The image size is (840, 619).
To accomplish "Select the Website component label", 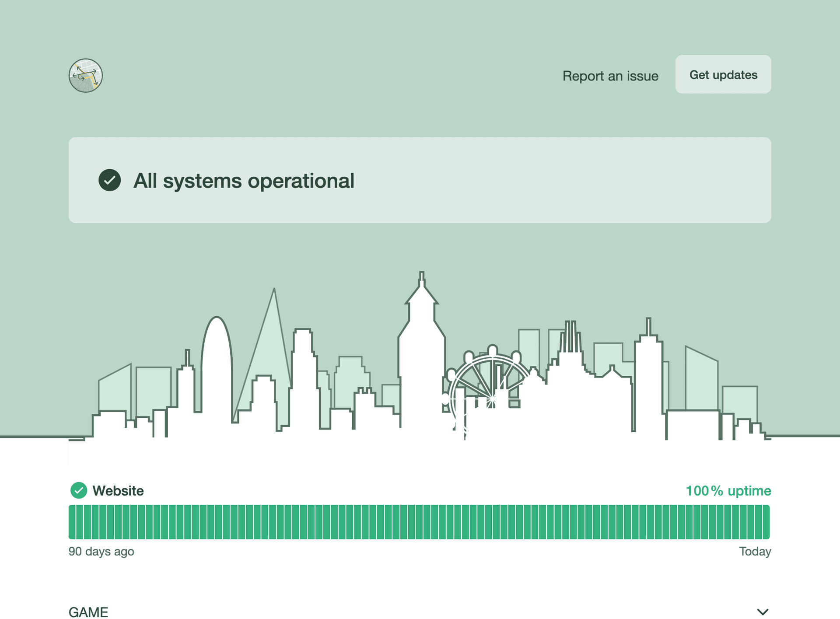I will (118, 490).
